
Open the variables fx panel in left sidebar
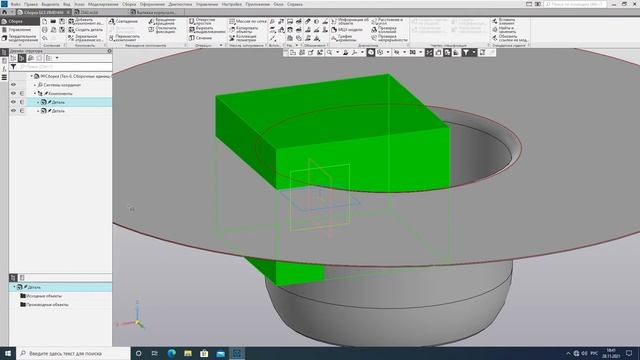(x=4, y=69)
